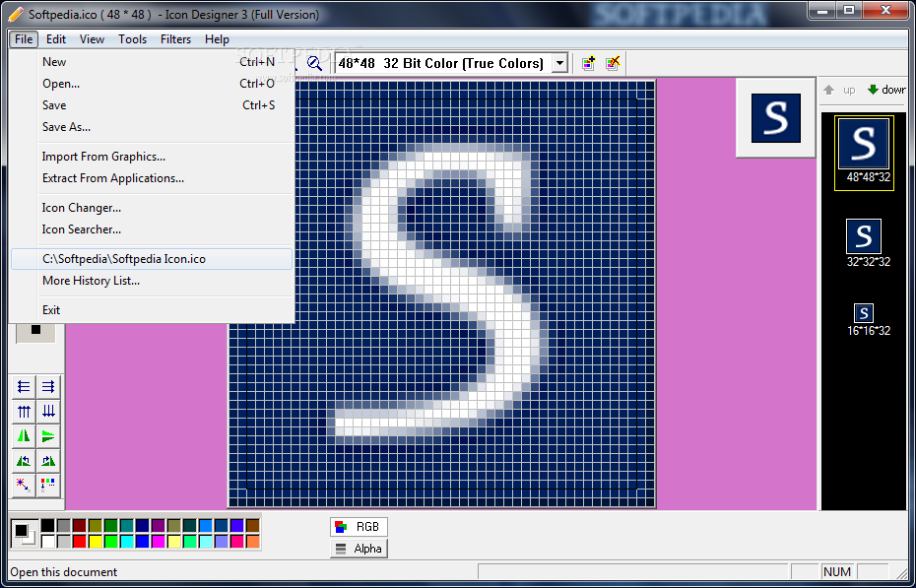This screenshot has height=588, width=916.
Task: Delete the current image format icon
Action: click(x=613, y=63)
